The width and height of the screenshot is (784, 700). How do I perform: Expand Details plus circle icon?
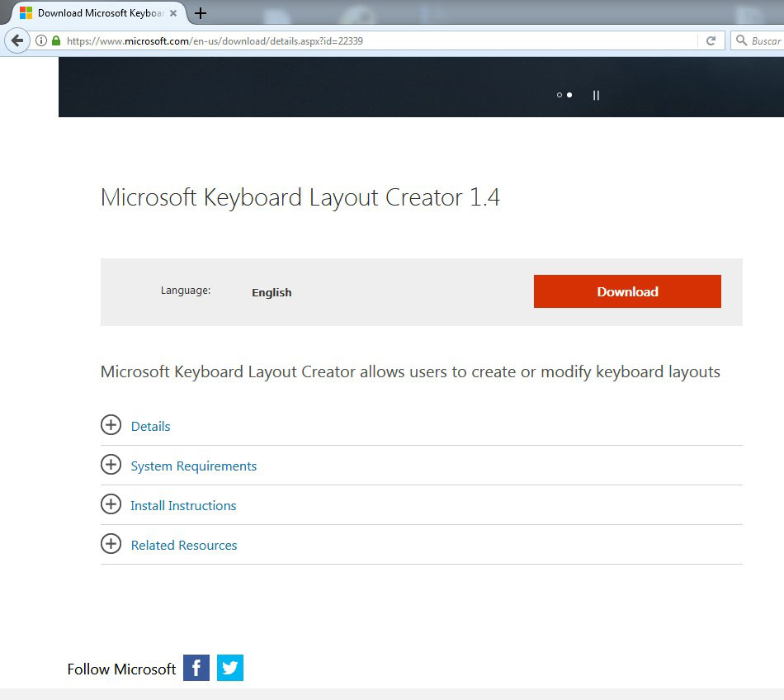coord(111,425)
